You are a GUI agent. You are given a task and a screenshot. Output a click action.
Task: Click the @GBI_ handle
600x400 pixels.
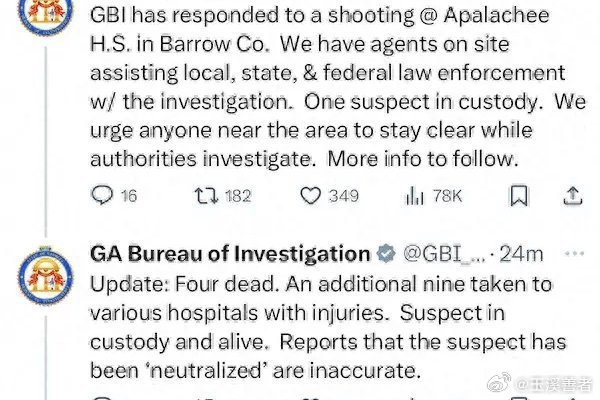click(x=444, y=254)
